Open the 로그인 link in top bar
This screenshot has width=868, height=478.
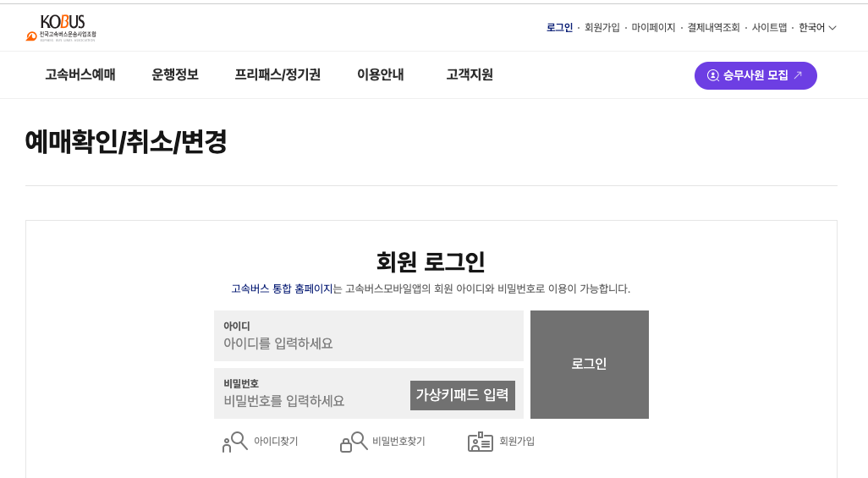pos(559,28)
